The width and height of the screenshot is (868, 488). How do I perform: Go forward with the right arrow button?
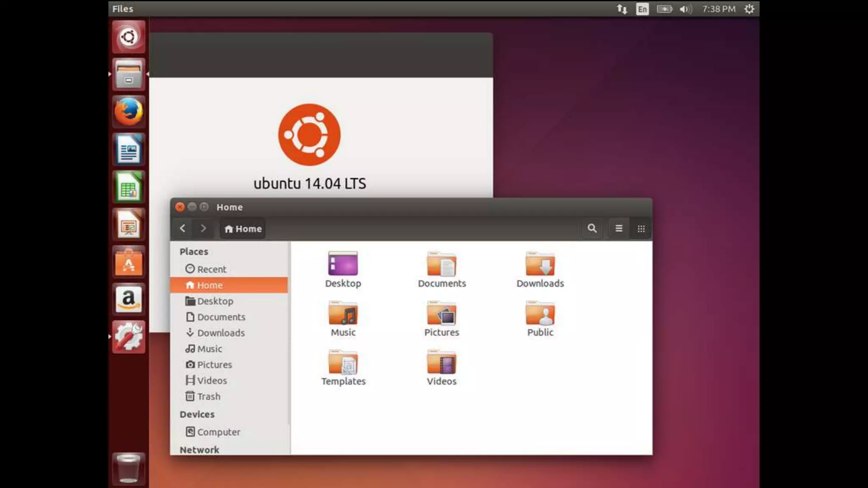(x=203, y=229)
